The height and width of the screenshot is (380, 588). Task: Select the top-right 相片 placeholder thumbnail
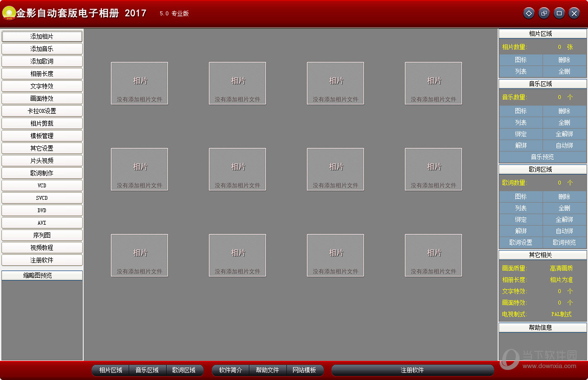point(434,83)
